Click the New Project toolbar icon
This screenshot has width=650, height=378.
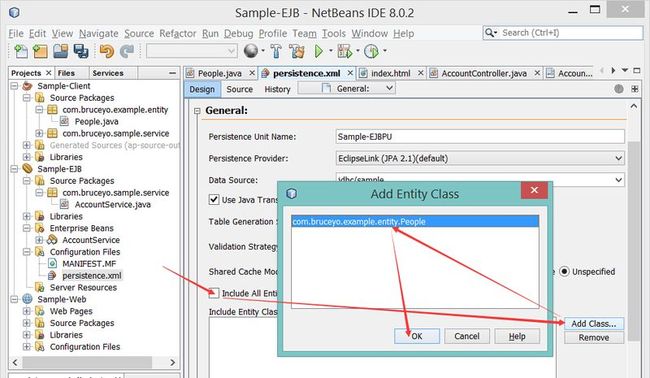[x=40, y=51]
